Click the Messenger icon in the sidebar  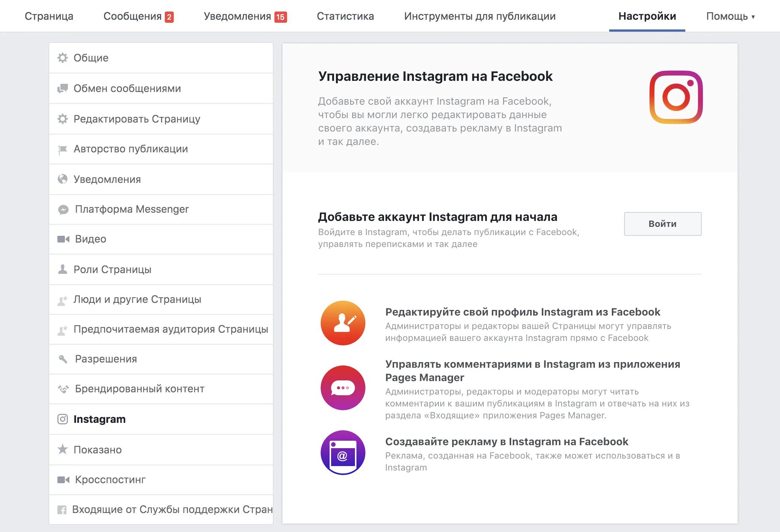pyautogui.click(x=63, y=209)
